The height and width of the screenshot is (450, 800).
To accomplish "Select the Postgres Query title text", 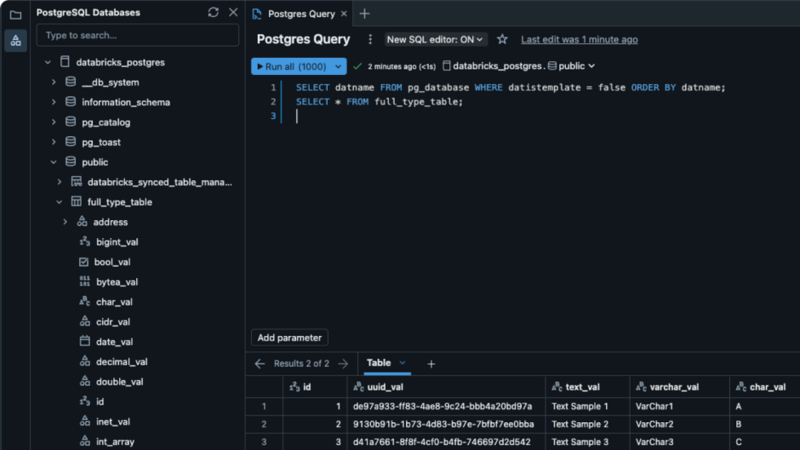I will tap(304, 39).
